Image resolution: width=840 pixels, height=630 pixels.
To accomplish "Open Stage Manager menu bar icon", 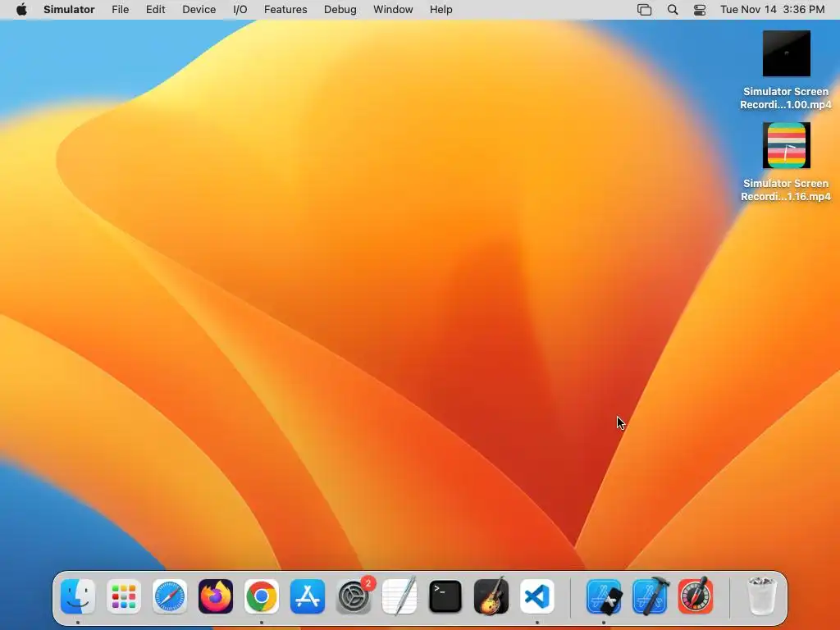I will [x=645, y=10].
